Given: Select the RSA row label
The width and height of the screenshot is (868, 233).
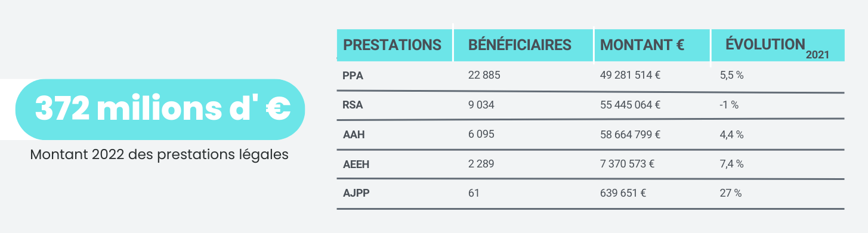Looking at the screenshot, I should 353,105.
